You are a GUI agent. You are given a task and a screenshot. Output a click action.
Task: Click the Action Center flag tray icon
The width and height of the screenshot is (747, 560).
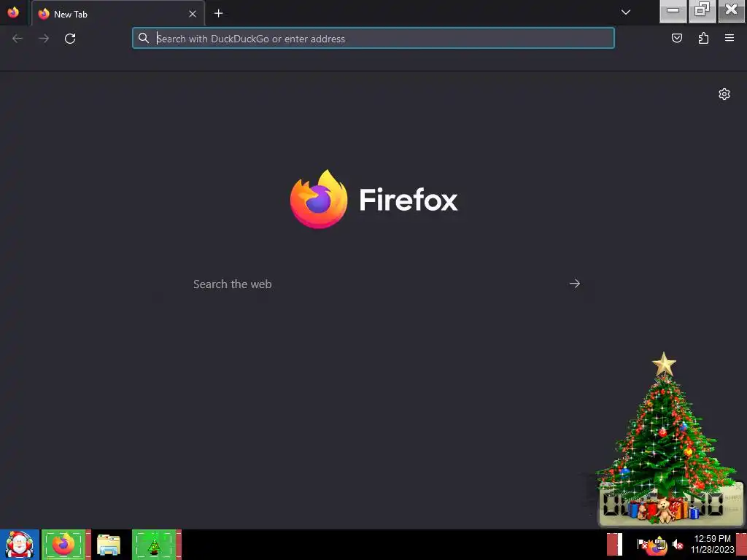point(642,544)
